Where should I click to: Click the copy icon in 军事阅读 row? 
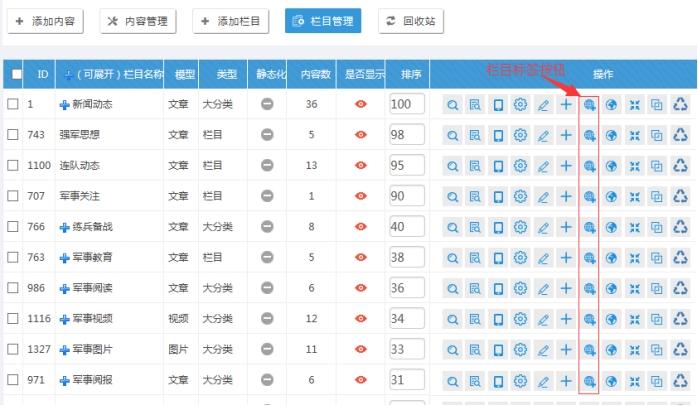(657, 289)
